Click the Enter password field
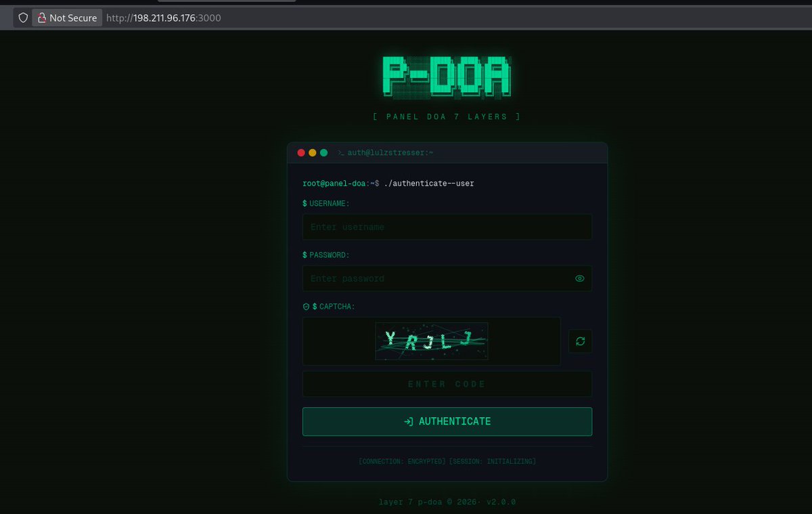The image size is (812, 514). tap(447, 278)
